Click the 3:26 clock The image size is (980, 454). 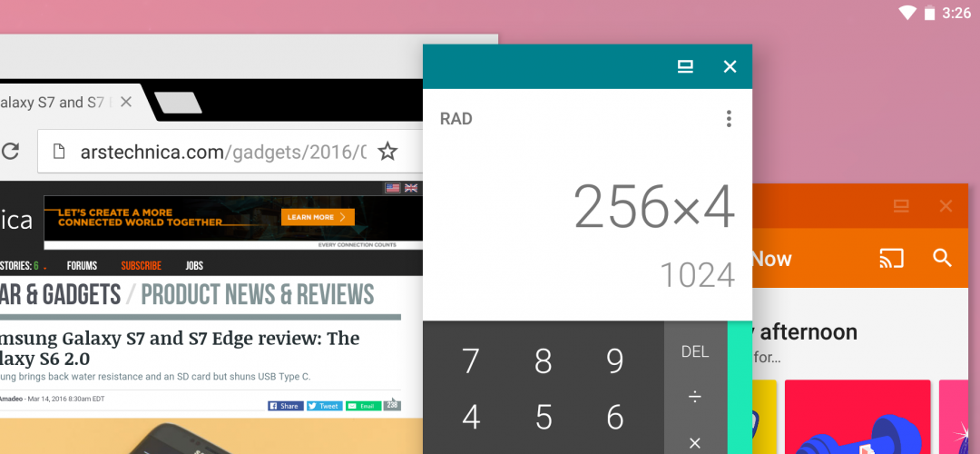coord(956,13)
